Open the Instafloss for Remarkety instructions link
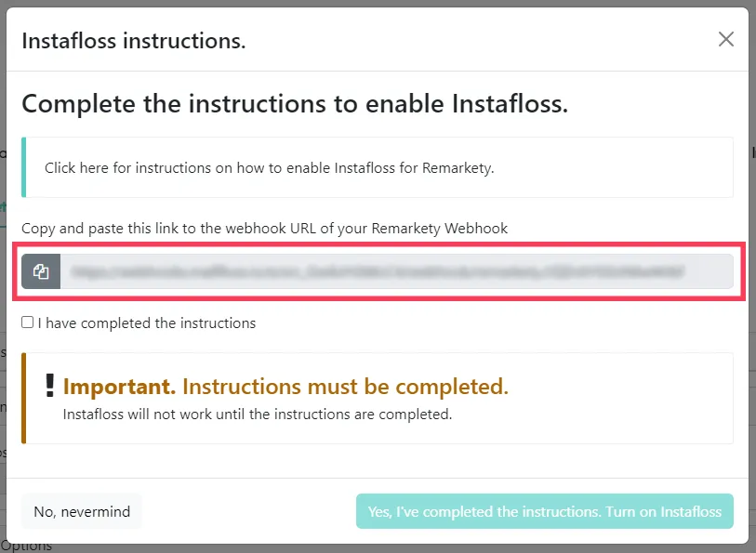 [x=270, y=167]
